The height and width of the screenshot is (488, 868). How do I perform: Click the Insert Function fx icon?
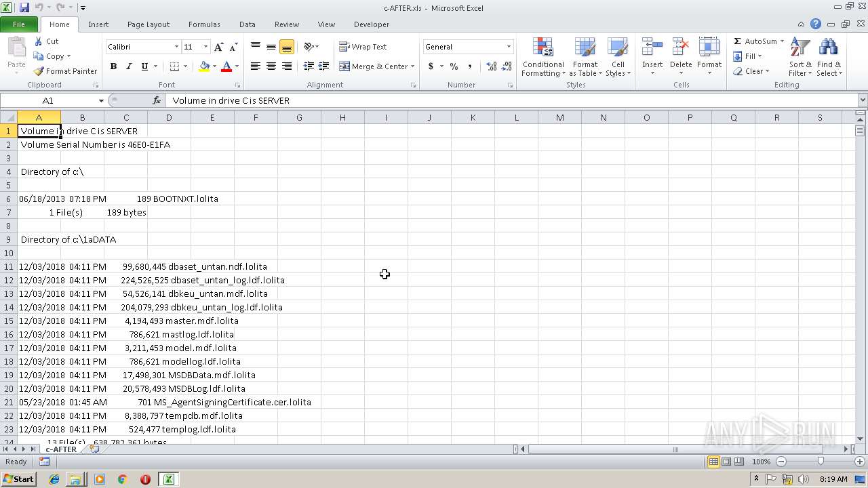click(156, 100)
